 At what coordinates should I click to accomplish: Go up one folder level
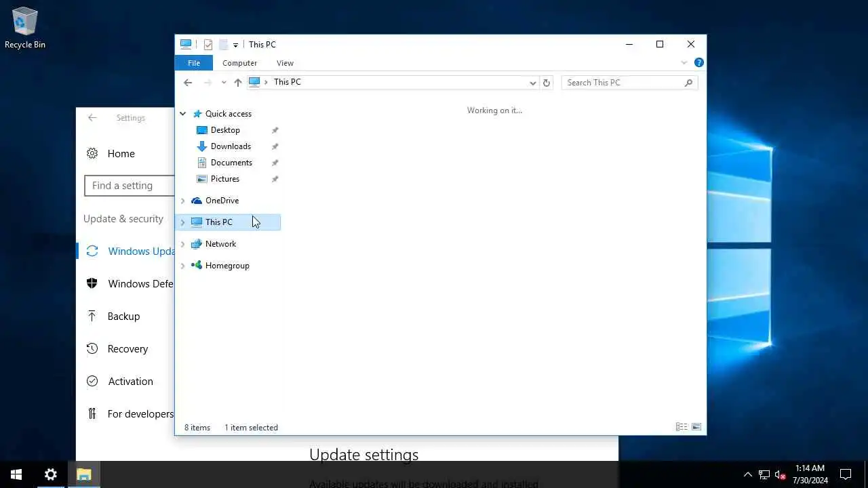coord(237,83)
